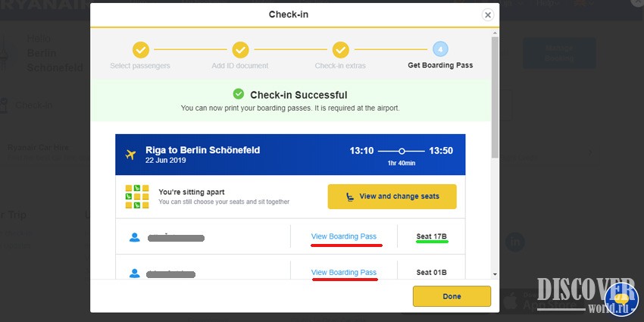This screenshot has height=322, width=644.
Task: View Boarding Pass for Seat 01B passenger
Action: (344, 272)
